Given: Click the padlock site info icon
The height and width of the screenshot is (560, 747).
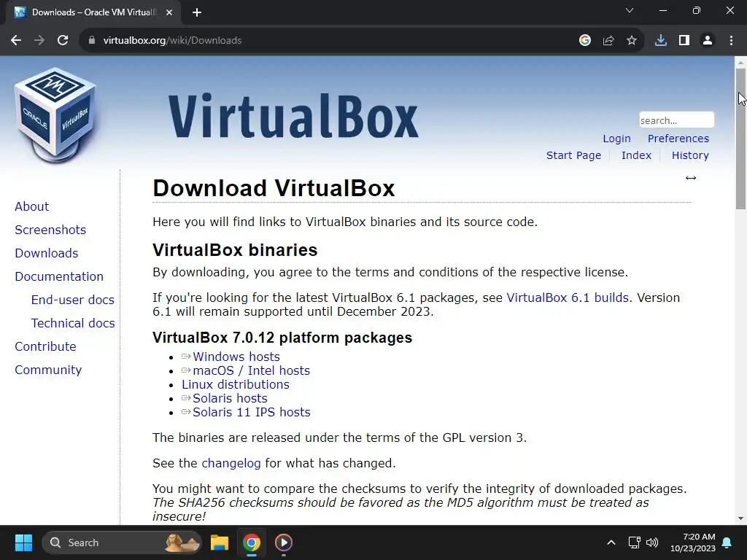Looking at the screenshot, I should (92, 41).
